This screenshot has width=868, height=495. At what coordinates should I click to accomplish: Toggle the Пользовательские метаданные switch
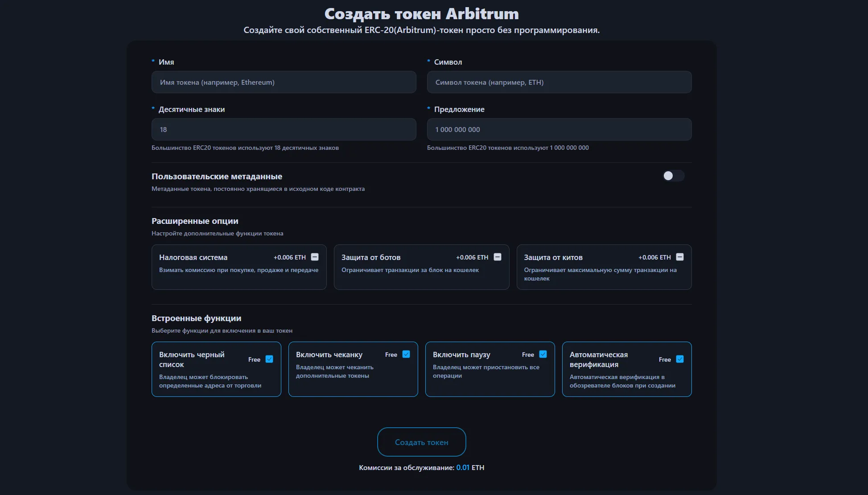click(673, 176)
